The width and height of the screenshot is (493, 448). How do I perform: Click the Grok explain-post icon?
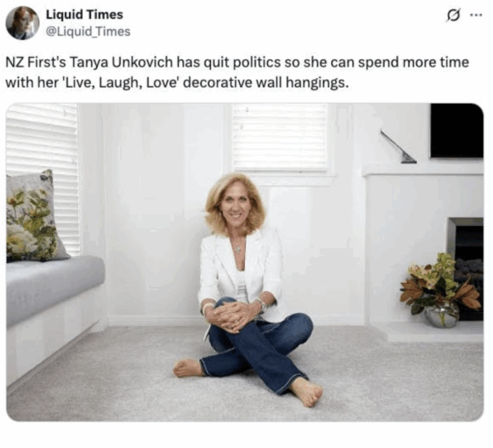tap(453, 16)
